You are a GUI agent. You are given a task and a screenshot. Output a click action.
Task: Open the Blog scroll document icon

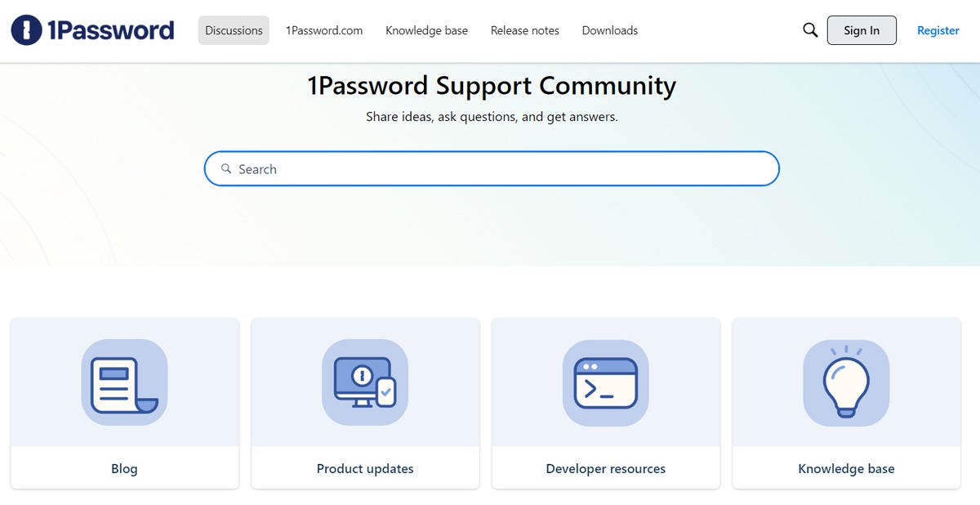tap(124, 382)
